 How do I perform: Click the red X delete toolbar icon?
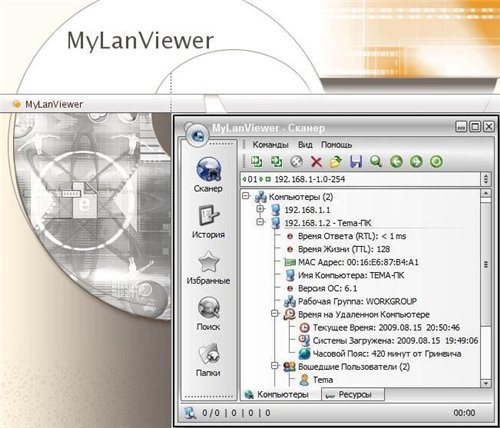316,162
